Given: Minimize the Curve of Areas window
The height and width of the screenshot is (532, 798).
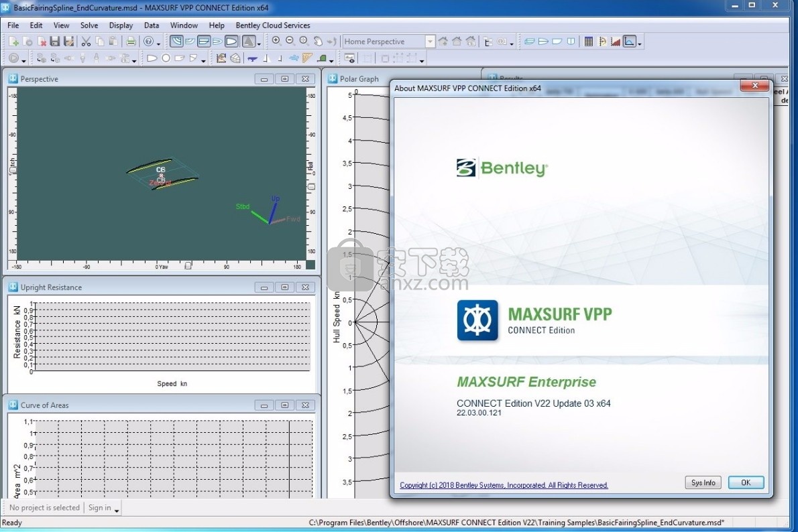Looking at the screenshot, I should pyautogui.click(x=264, y=405).
